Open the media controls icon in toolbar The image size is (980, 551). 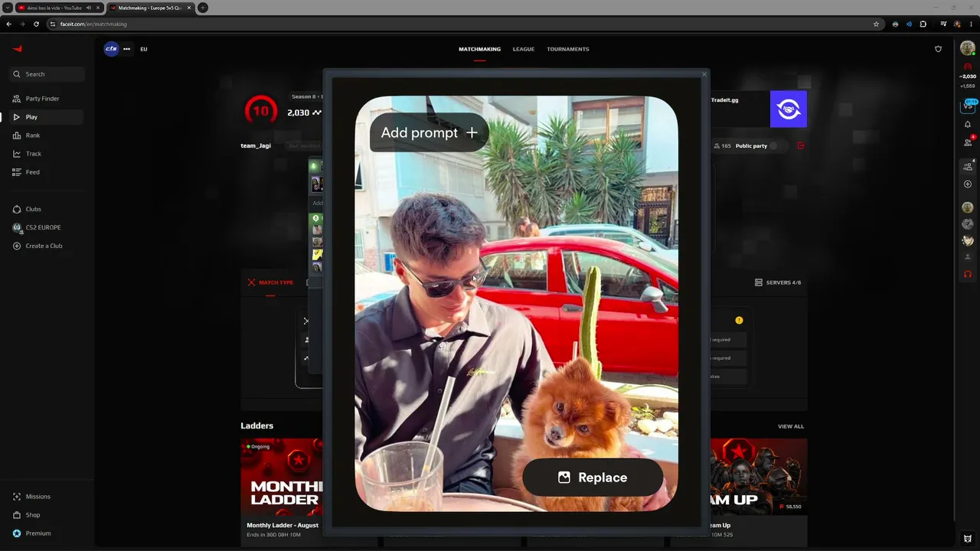[x=943, y=24]
